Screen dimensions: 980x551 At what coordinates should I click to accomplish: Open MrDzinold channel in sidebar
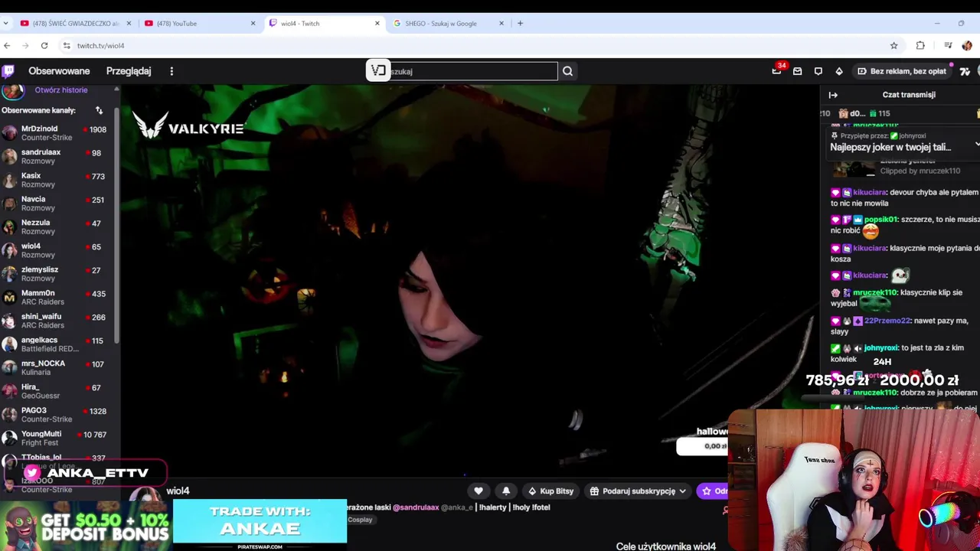pos(58,133)
